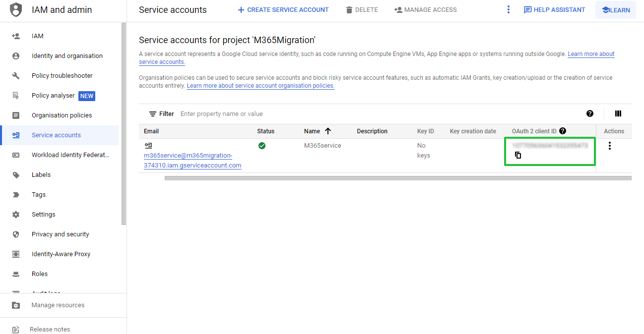Click Release notes document icon

tap(16, 330)
